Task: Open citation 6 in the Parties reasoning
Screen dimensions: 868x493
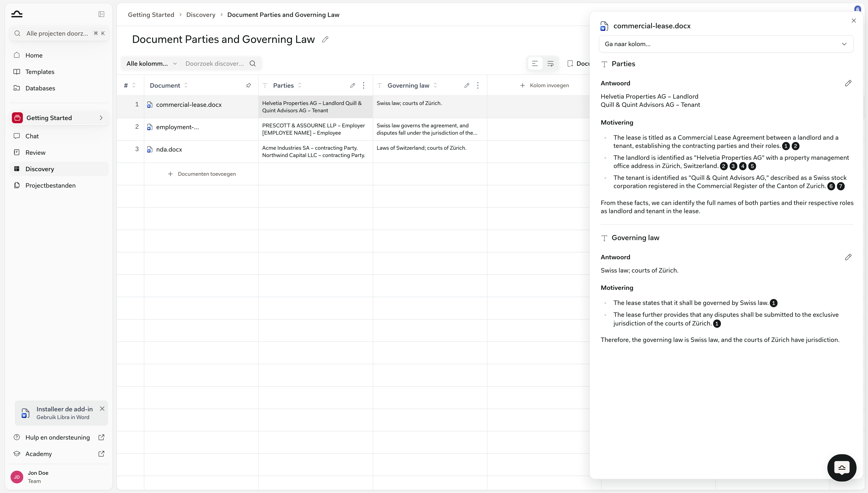Action: pyautogui.click(x=831, y=186)
